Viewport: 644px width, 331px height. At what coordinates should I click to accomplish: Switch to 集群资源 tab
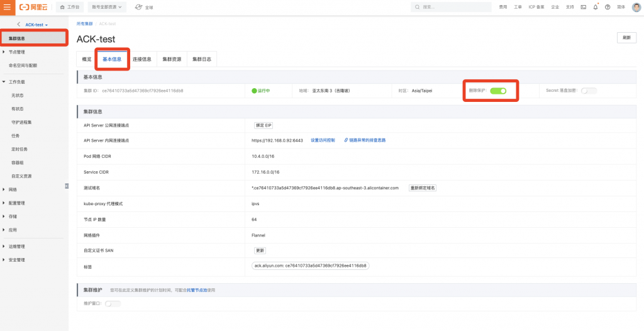point(172,59)
